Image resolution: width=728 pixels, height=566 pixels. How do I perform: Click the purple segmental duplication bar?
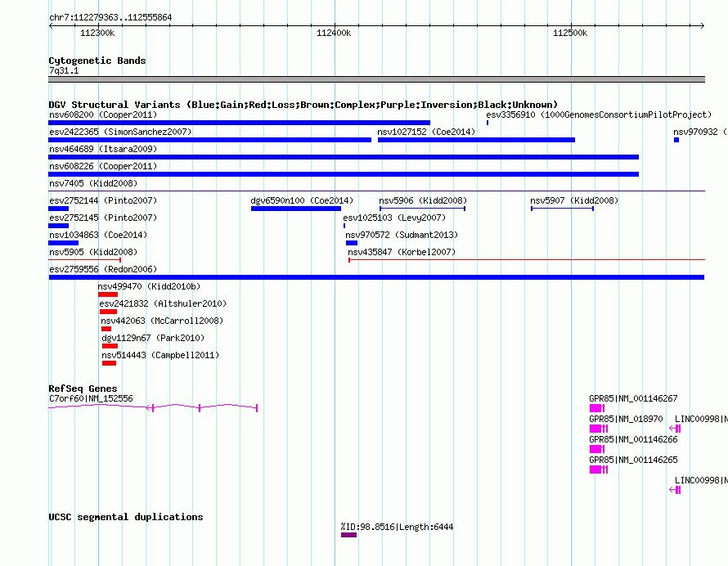click(348, 535)
